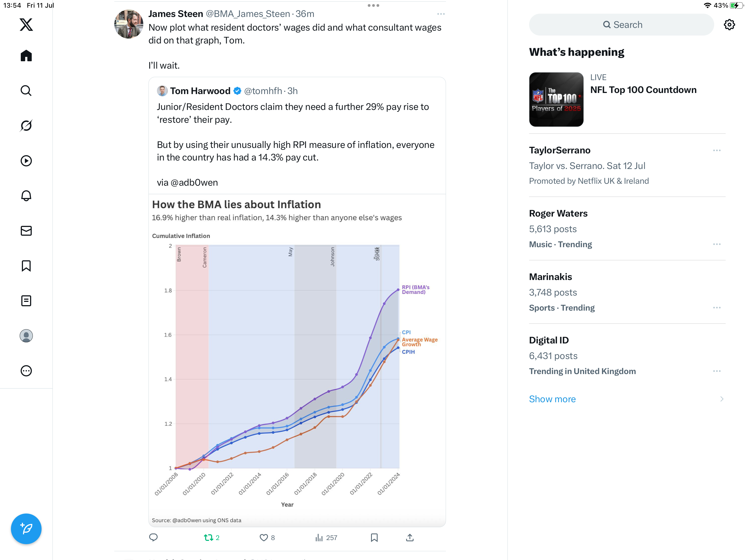Open NFL Top 100 Countdown thumbnail
The width and height of the screenshot is (747, 560).
click(x=556, y=99)
